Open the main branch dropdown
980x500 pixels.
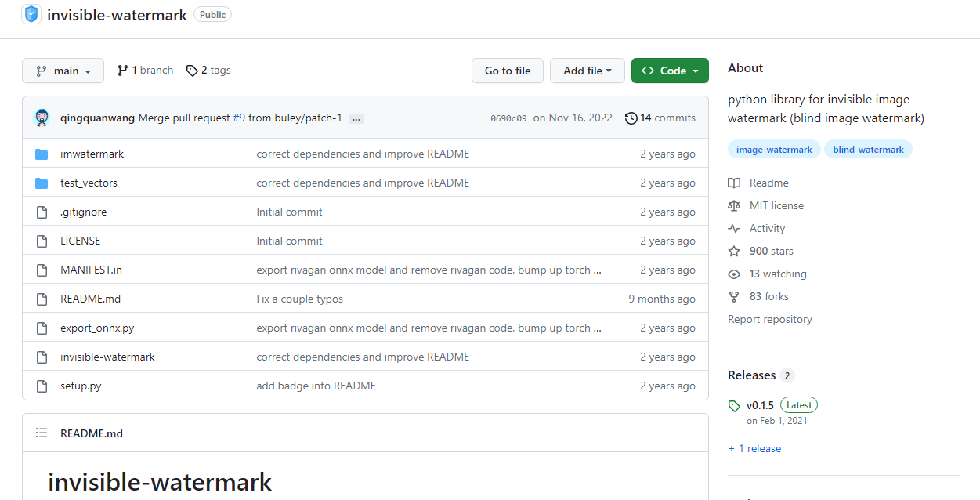tap(63, 71)
